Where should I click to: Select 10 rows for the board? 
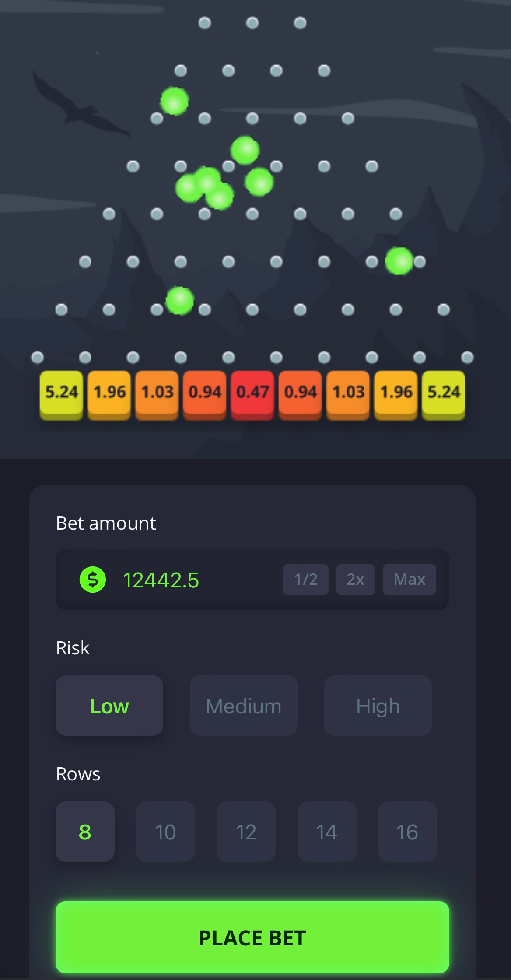click(x=166, y=831)
